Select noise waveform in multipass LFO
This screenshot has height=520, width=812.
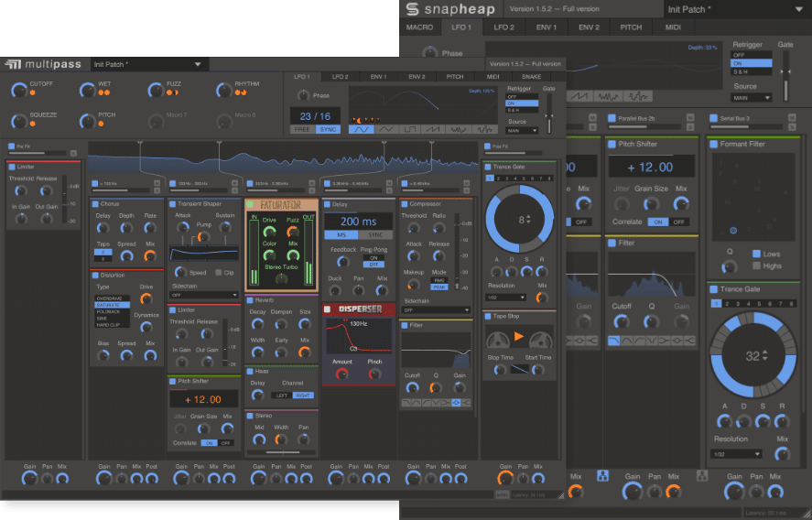[x=459, y=129]
